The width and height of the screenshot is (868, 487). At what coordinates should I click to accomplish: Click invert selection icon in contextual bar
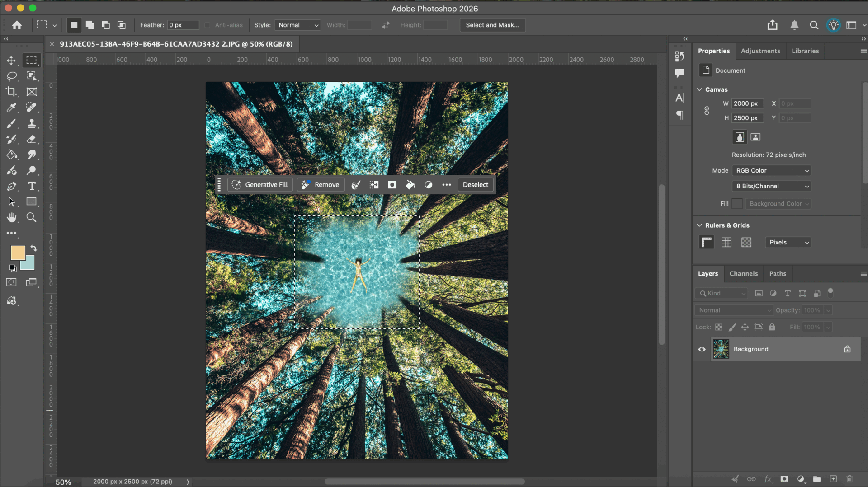[x=374, y=185]
